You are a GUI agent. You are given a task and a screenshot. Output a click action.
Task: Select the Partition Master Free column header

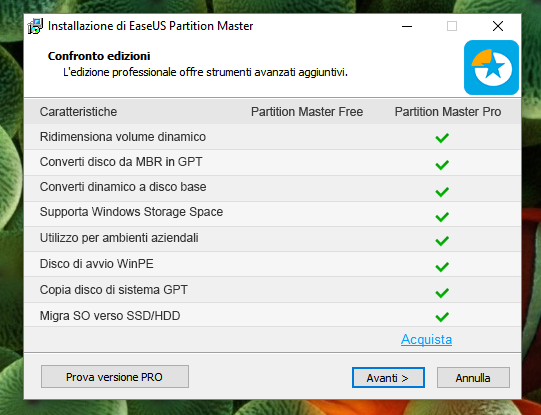coord(307,112)
